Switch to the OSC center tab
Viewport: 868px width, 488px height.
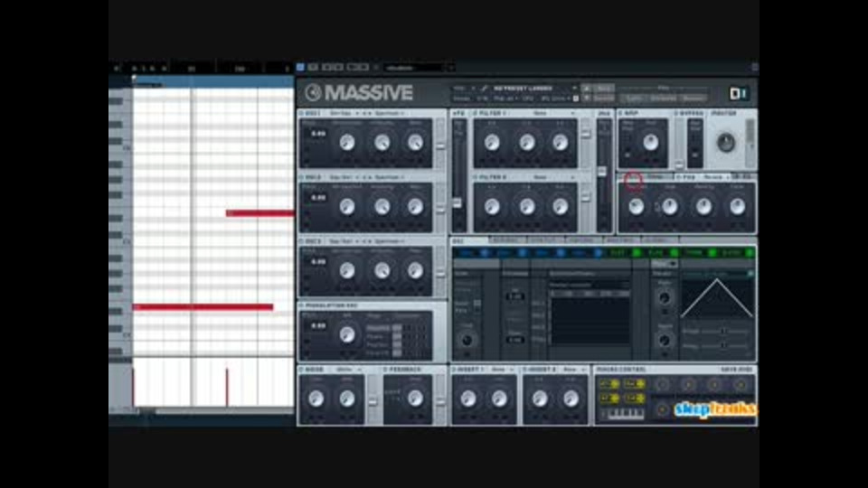tap(469, 240)
